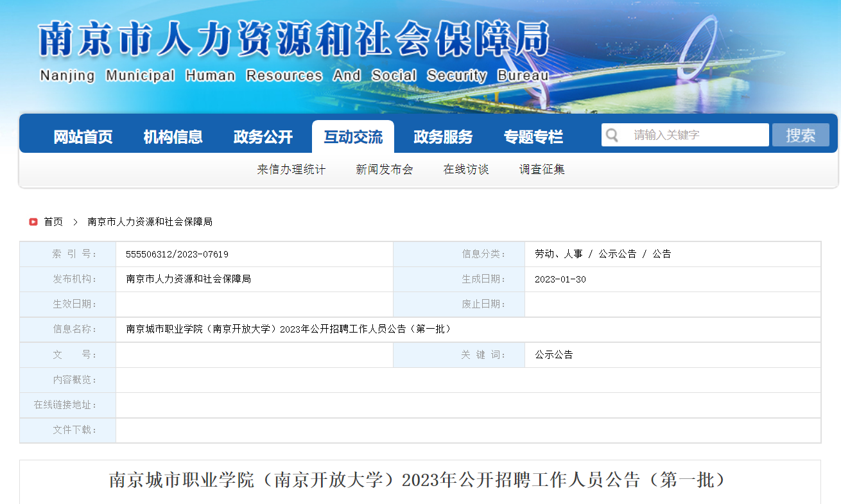Screen dimensions: 841x504
Task: Go to the 政务服务 section
Action: pyautogui.click(x=443, y=137)
